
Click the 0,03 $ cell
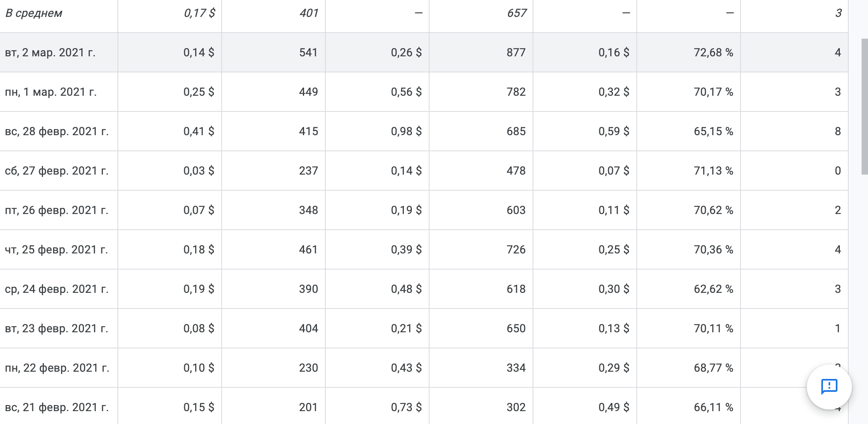[199, 171]
